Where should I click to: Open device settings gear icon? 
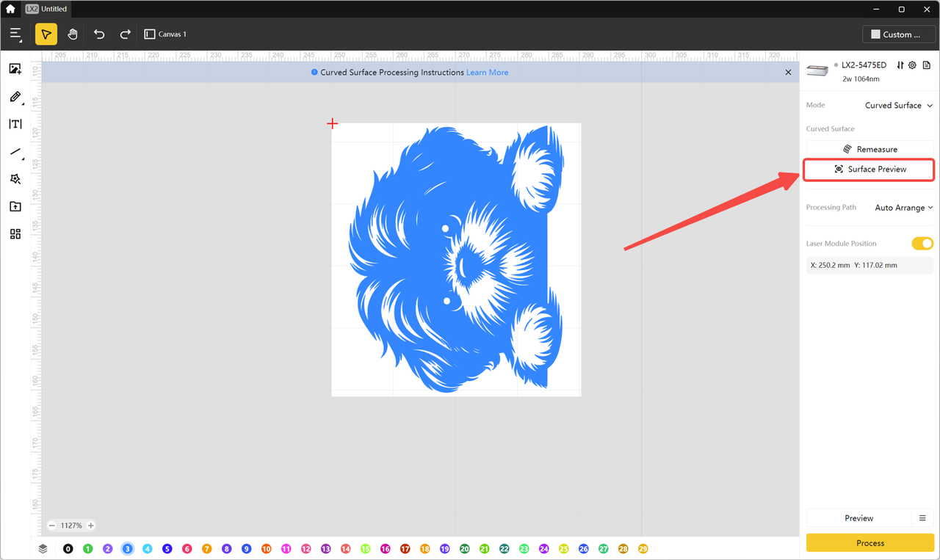point(912,65)
